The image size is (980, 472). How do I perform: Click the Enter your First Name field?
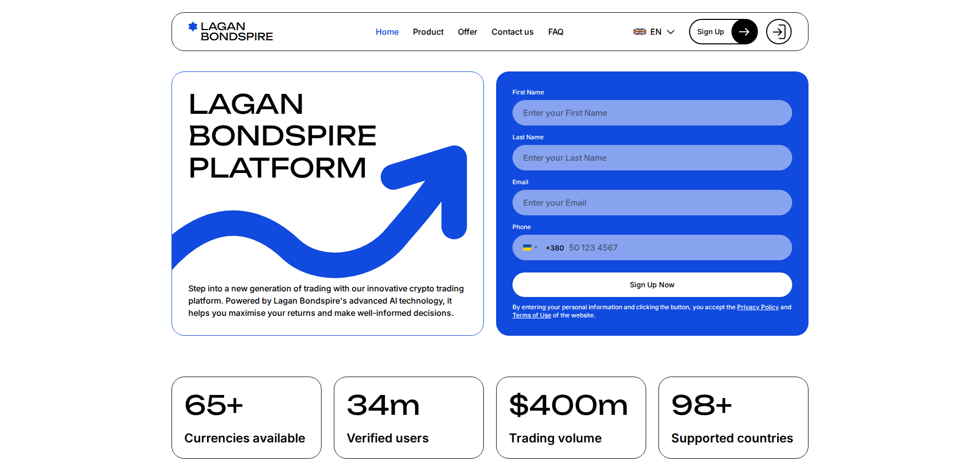(652, 113)
